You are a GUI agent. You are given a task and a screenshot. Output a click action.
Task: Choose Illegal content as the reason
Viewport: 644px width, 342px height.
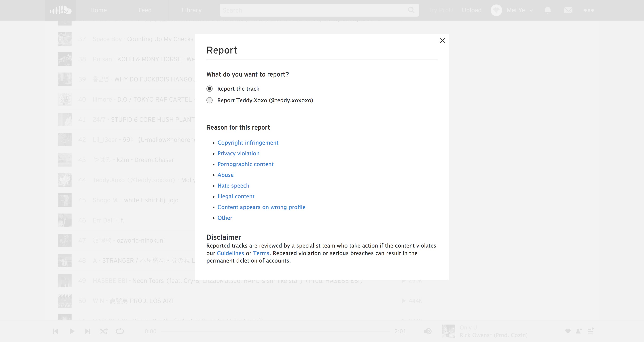(x=236, y=196)
